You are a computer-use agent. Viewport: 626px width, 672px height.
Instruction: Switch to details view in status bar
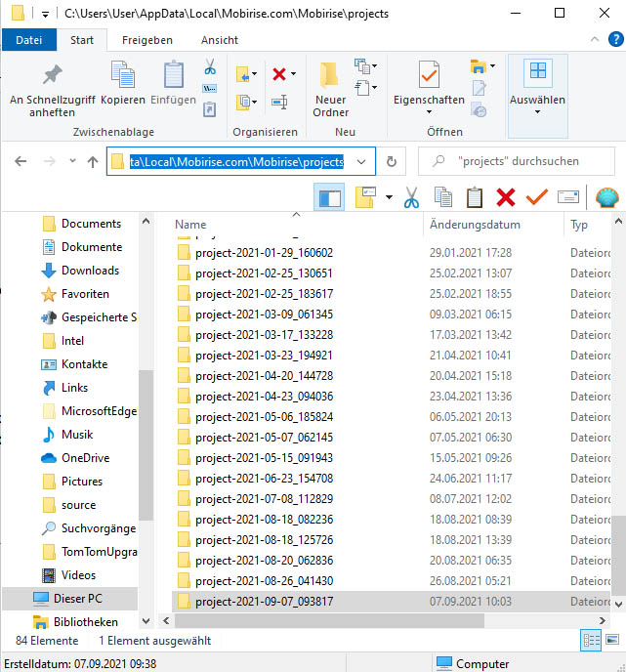pos(592,641)
